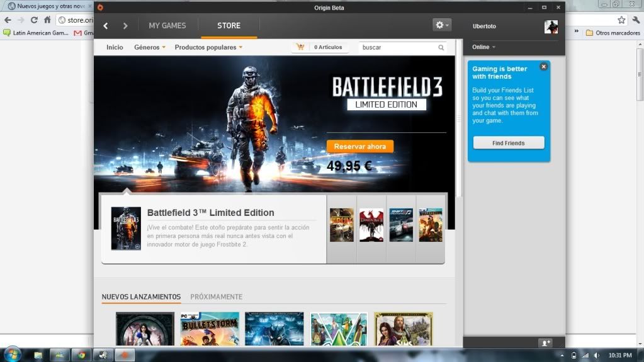Show hidden system tray icons

(562, 356)
